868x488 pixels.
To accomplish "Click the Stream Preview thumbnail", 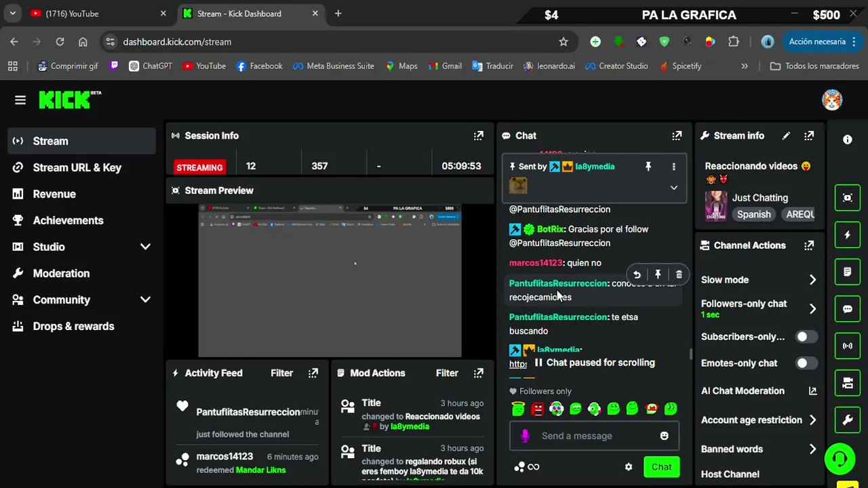I will [x=330, y=281].
